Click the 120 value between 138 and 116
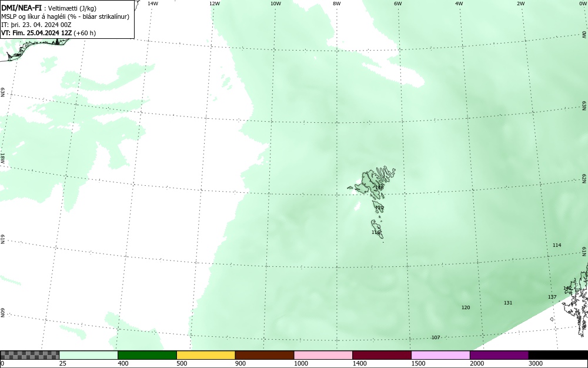This screenshot has height=368, width=588. 379,208
